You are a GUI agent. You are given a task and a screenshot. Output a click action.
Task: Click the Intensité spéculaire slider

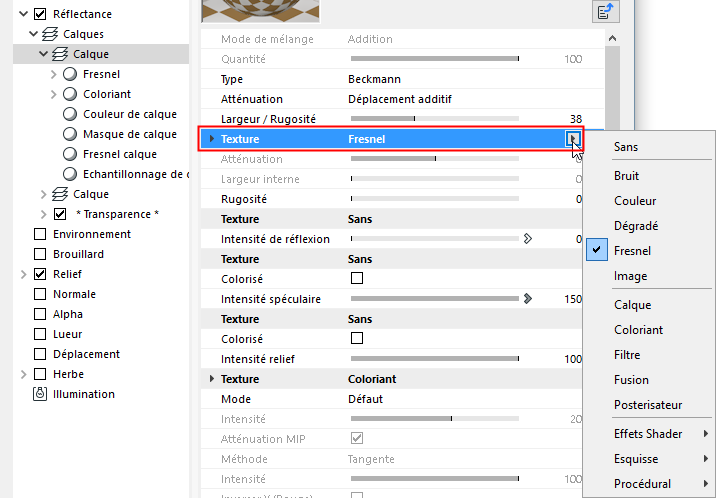[x=435, y=299]
